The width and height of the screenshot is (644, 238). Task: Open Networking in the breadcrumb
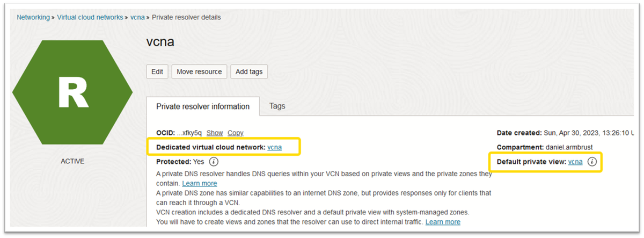[x=33, y=17]
